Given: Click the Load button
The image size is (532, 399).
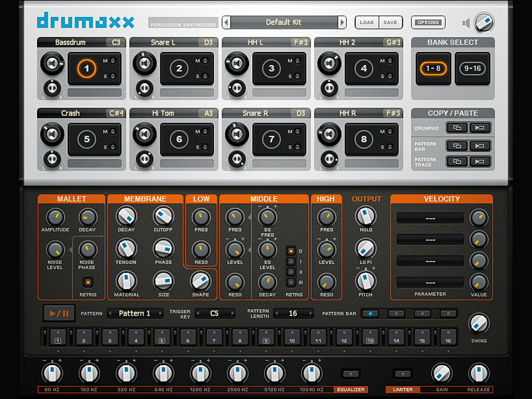Looking at the screenshot, I should coord(367,23).
